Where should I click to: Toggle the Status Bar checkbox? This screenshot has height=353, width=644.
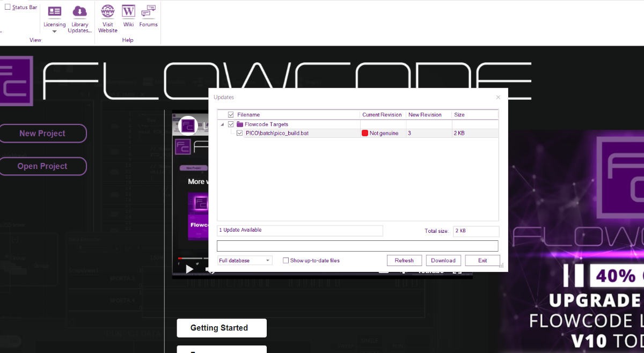pyautogui.click(x=8, y=7)
